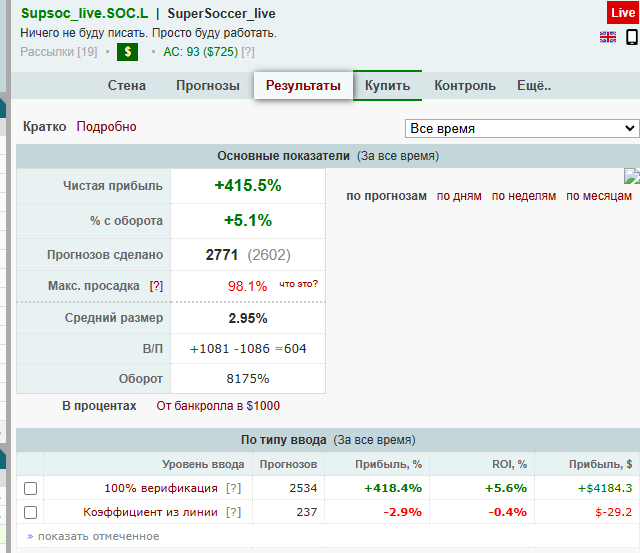Show chart по дням
Image resolution: width=640 pixels, height=553 pixels.
point(459,196)
